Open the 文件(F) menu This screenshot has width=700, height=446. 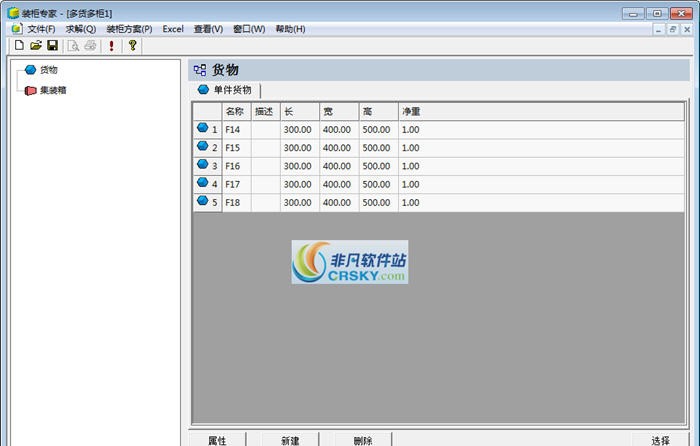(x=41, y=29)
